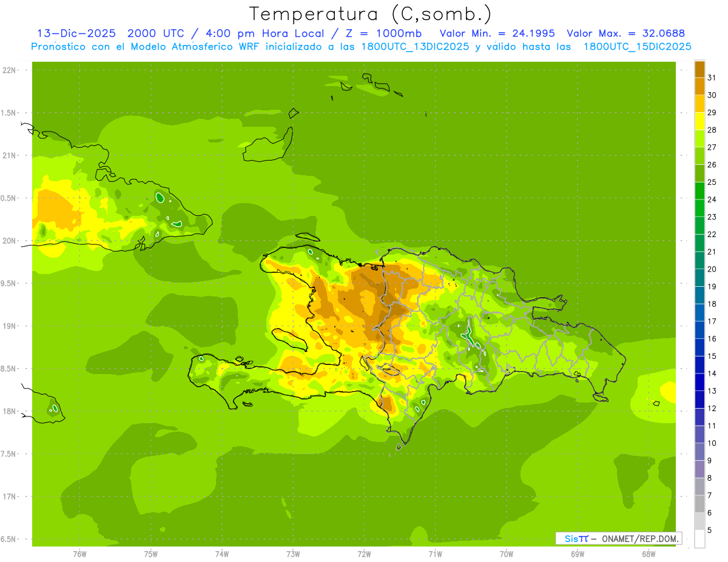The width and height of the screenshot is (728, 562).
Task: Select the 7.5N latitude tick label
Action: (x=9, y=454)
